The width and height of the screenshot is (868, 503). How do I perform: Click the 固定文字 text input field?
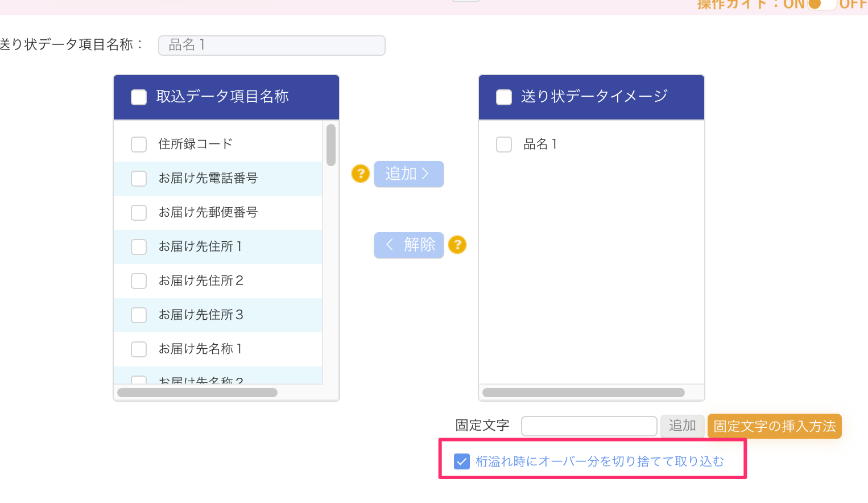(x=589, y=426)
